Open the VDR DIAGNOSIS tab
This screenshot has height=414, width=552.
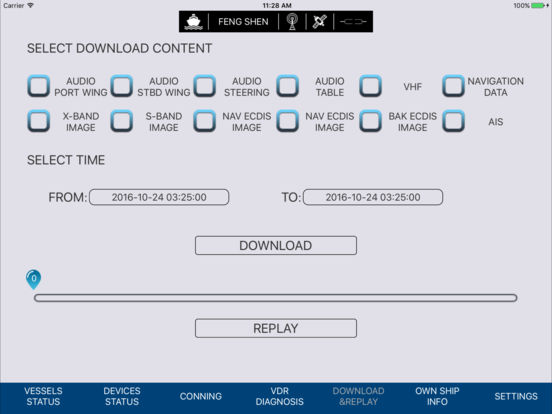pyautogui.click(x=280, y=396)
